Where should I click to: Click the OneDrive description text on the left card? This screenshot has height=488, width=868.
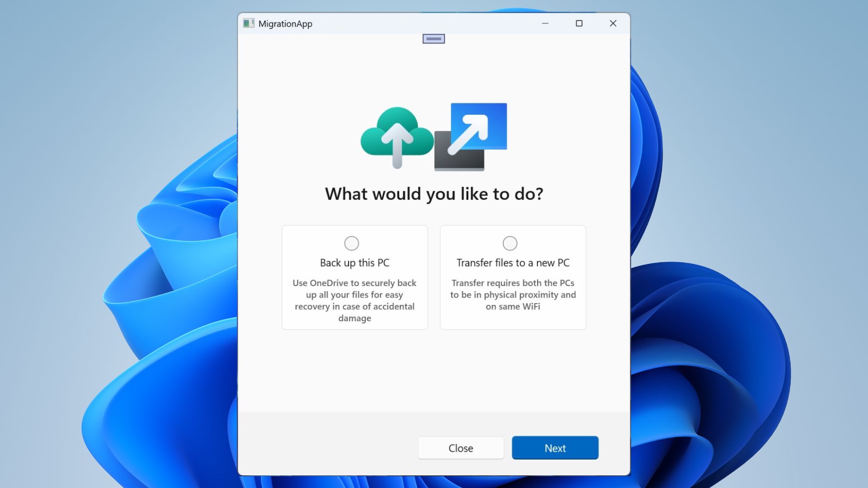pos(354,300)
